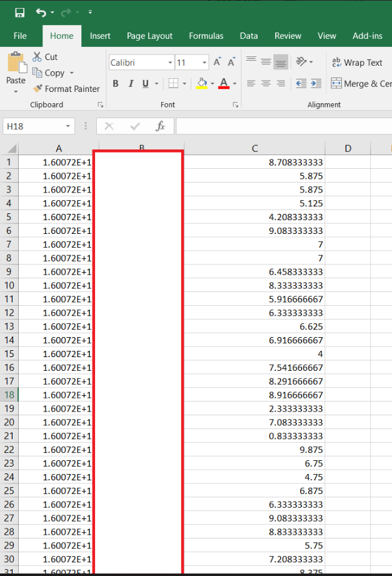Open Borders dropdown arrow

(x=184, y=83)
